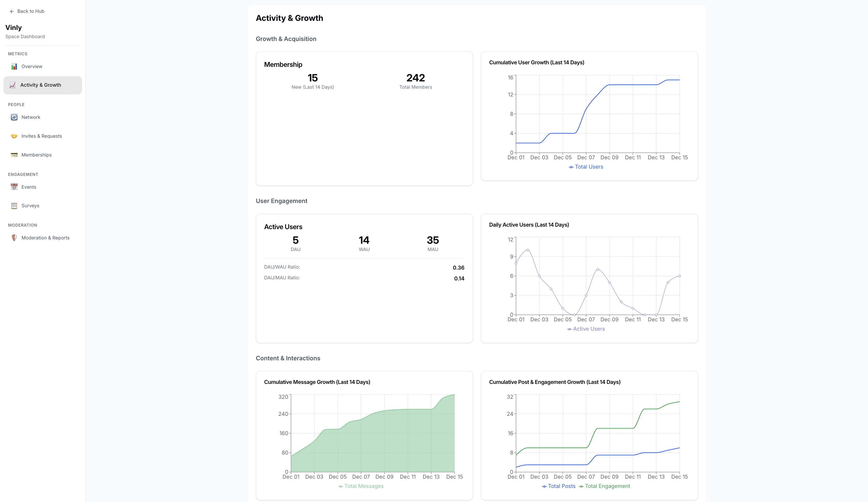Click the Surveys clipboard icon
The image size is (868, 502).
pos(14,206)
